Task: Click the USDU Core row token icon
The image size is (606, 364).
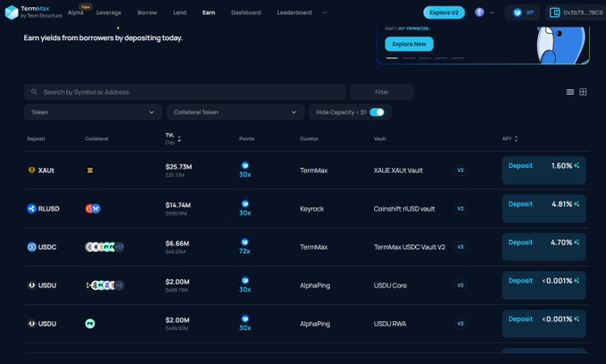Action: tap(32, 285)
